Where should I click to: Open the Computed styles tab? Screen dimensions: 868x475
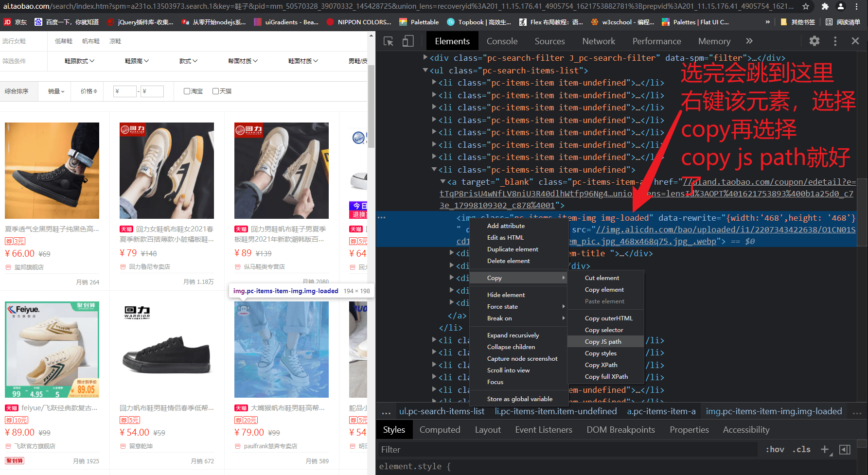[440, 430]
